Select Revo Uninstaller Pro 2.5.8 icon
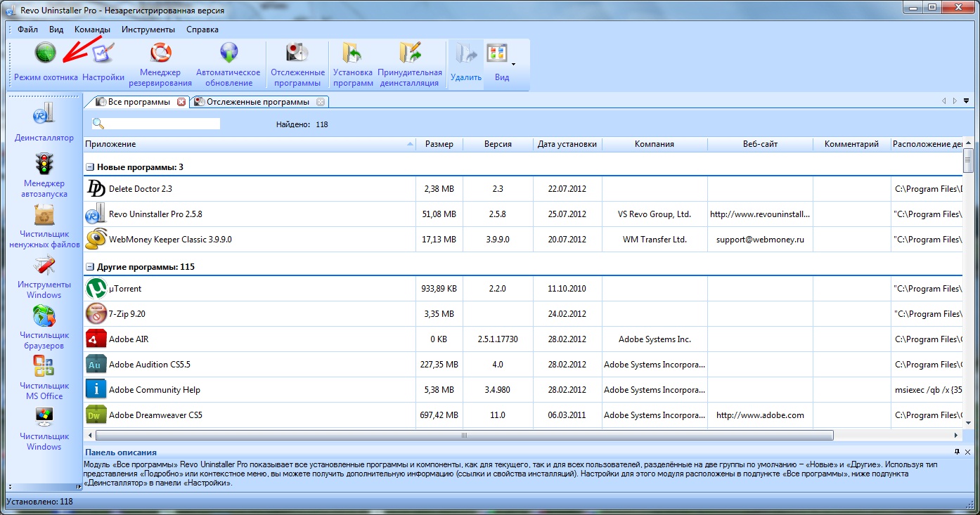 (x=96, y=214)
